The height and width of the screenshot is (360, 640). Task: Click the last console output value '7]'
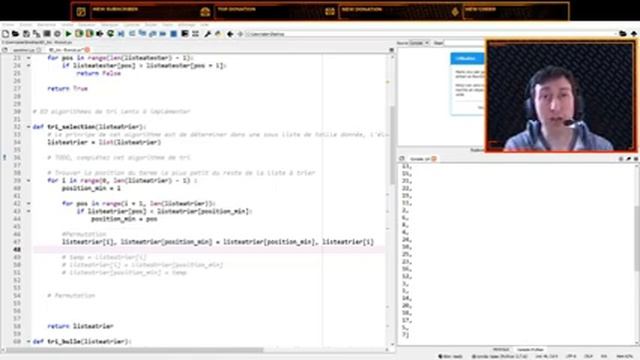405,335
